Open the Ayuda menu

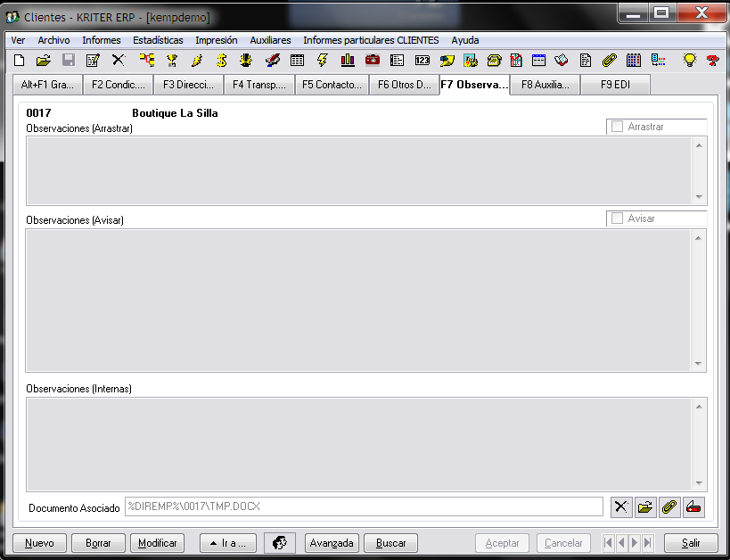tap(465, 40)
